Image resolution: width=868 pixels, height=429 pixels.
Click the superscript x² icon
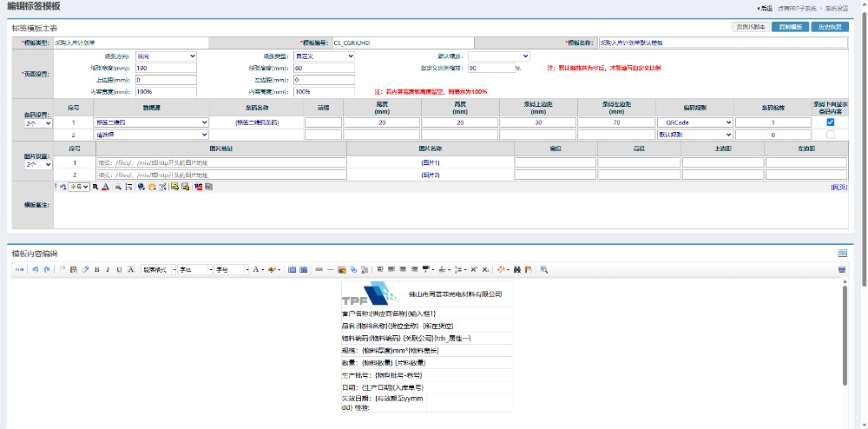(474, 269)
